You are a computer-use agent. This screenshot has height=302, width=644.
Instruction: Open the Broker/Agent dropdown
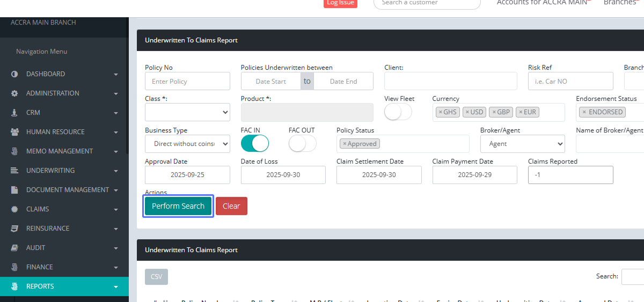(x=522, y=144)
